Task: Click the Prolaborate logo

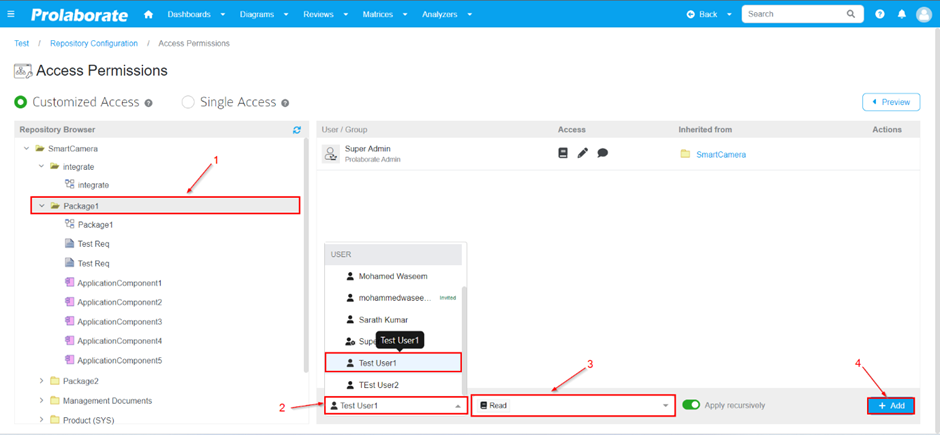Action: pos(79,14)
